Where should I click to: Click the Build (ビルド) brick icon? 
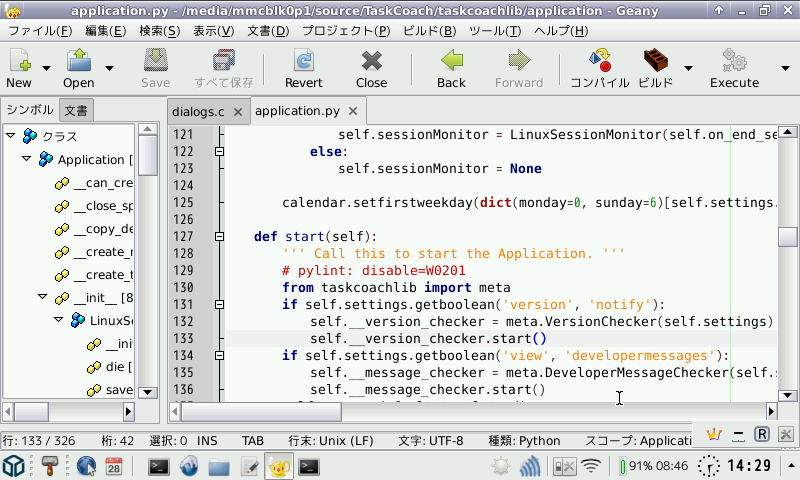pyautogui.click(x=656, y=60)
